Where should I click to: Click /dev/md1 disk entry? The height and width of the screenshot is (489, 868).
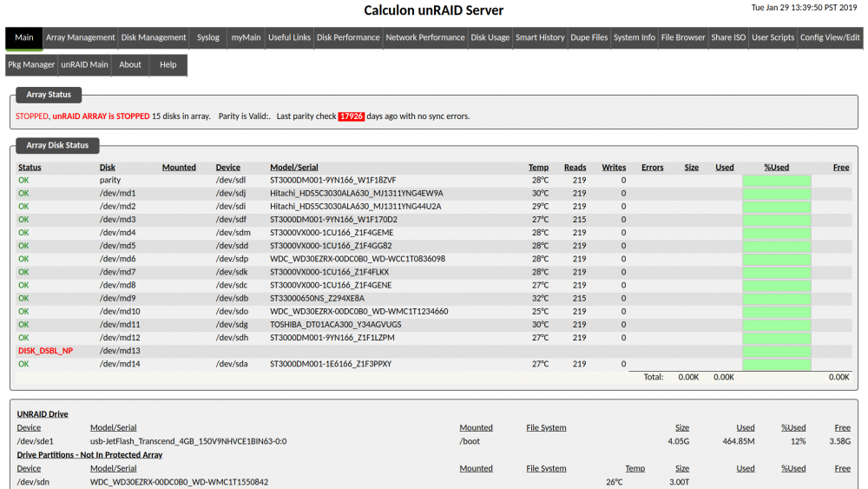coord(117,194)
